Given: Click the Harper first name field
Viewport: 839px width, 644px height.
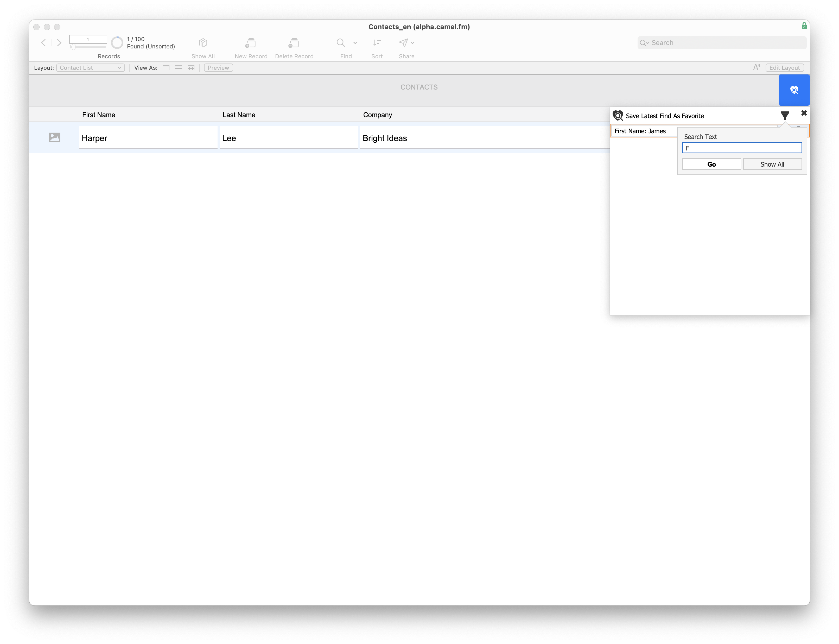Looking at the screenshot, I should coord(148,138).
